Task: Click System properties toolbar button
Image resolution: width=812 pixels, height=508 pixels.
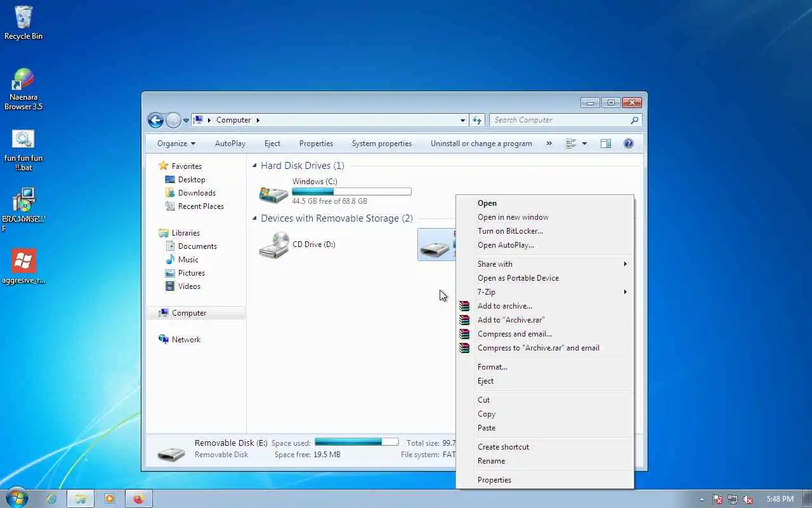Action: click(382, 144)
